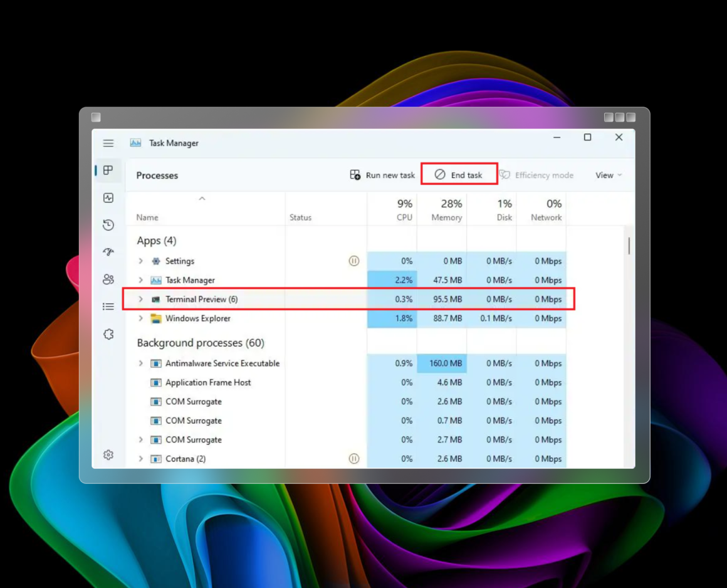Click the End task button

(459, 175)
